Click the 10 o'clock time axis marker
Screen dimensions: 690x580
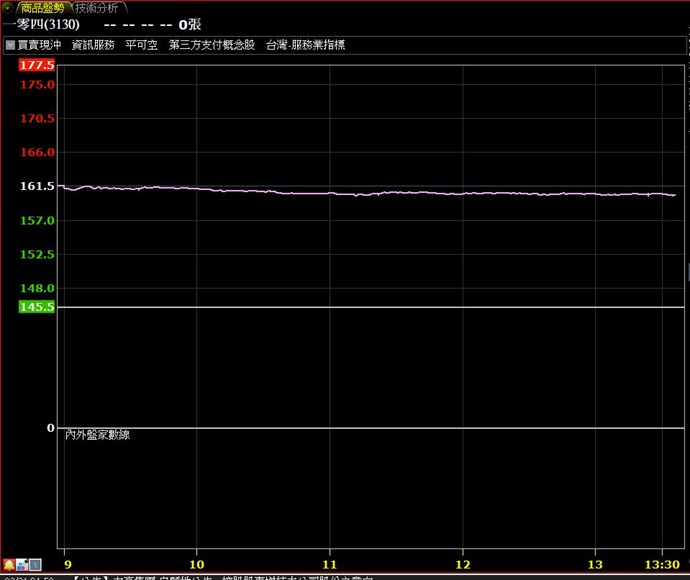pos(197,565)
